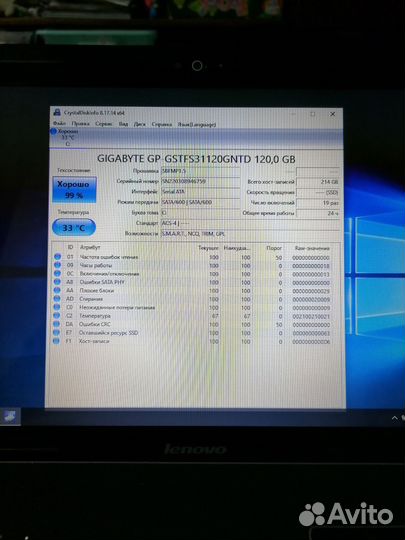This screenshot has width=405, height=540.
Task: Click status icon of Ошибки SATA PHY row
Action: pyautogui.click(x=57, y=282)
